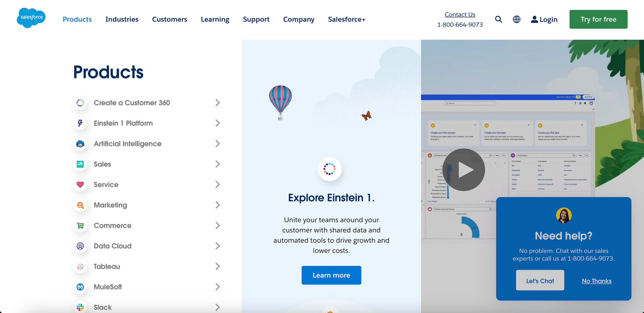Open the search magnifier icon
Screen dimensions: 644x313
pyautogui.click(x=498, y=19)
